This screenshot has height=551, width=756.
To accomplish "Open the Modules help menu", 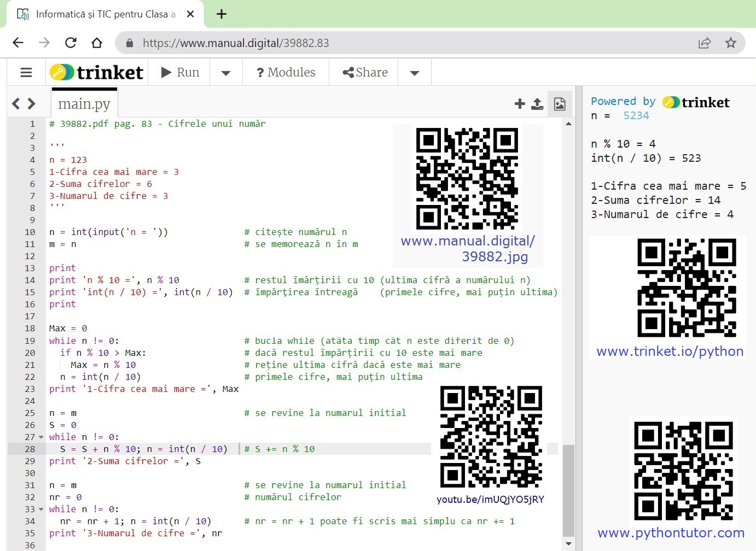I will (x=286, y=72).
